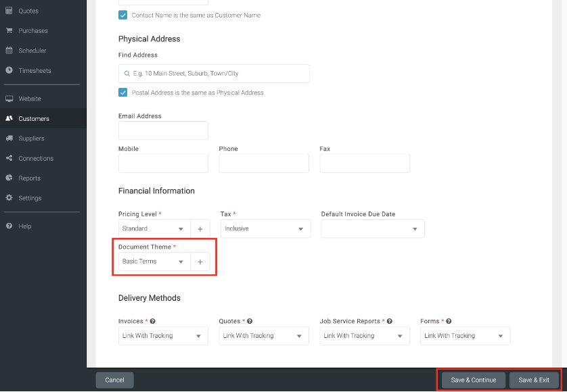567x392 pixels.
Task: Click help icon next to Job Service Reports
Action: [x=390, y=321]
